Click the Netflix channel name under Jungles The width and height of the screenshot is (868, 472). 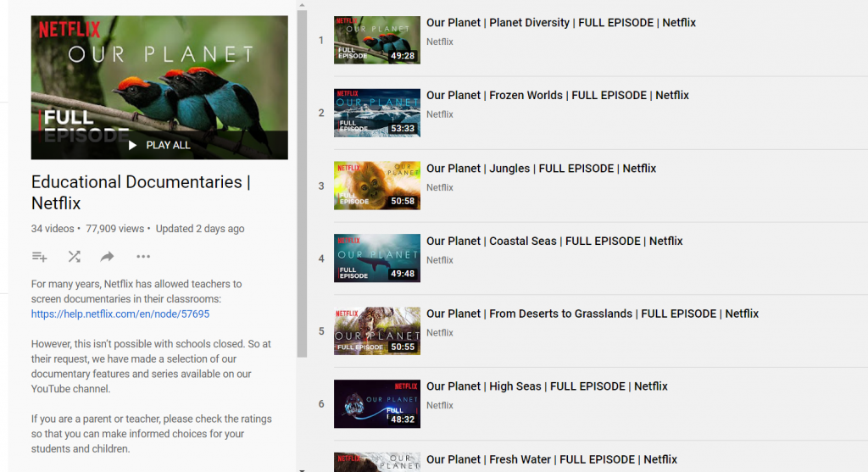coord(440,187)
